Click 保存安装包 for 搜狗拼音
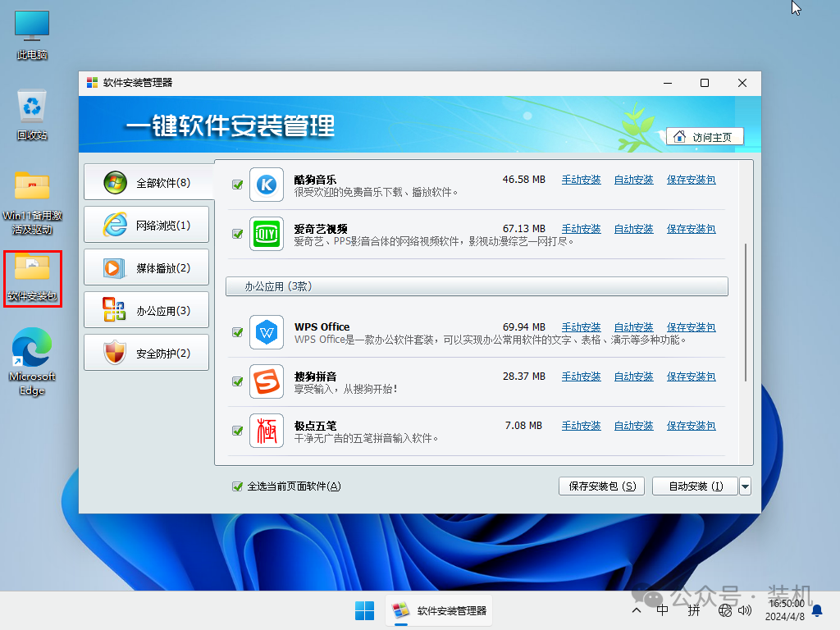The height and width of the screenshot is (630, 840). coord(691,377)
